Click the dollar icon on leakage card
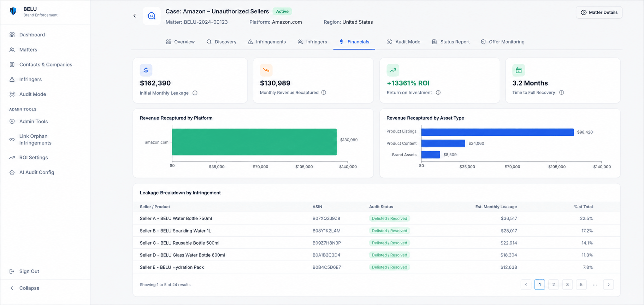 [x=146, y=70]
